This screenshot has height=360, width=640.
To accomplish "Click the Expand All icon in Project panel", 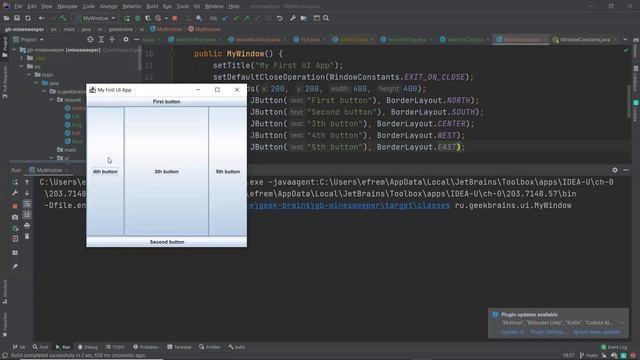I will point(101,40).
